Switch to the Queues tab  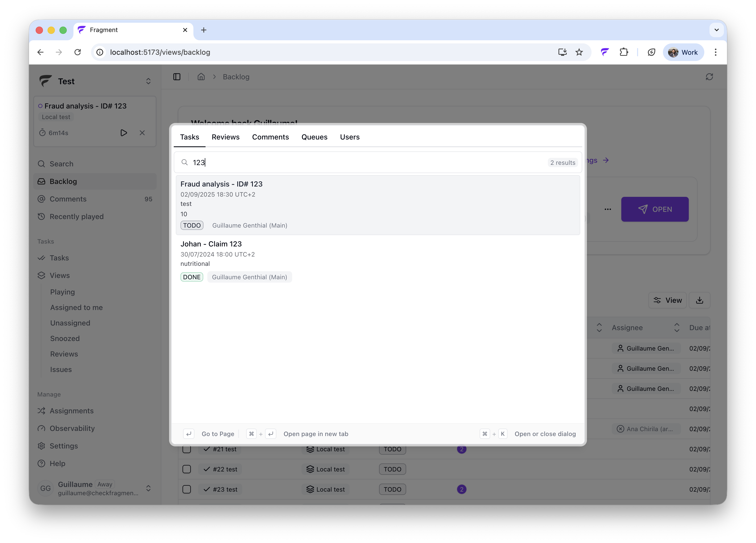[314, 137]
